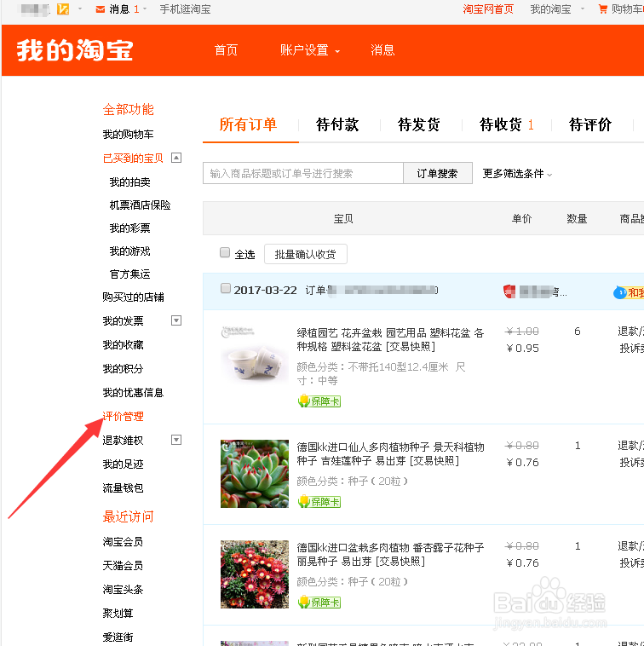This screenshot has width=644, height=646.
Task: Click 保障卡 badge under 番杏露子花种子 item
Action: point(319,602)
